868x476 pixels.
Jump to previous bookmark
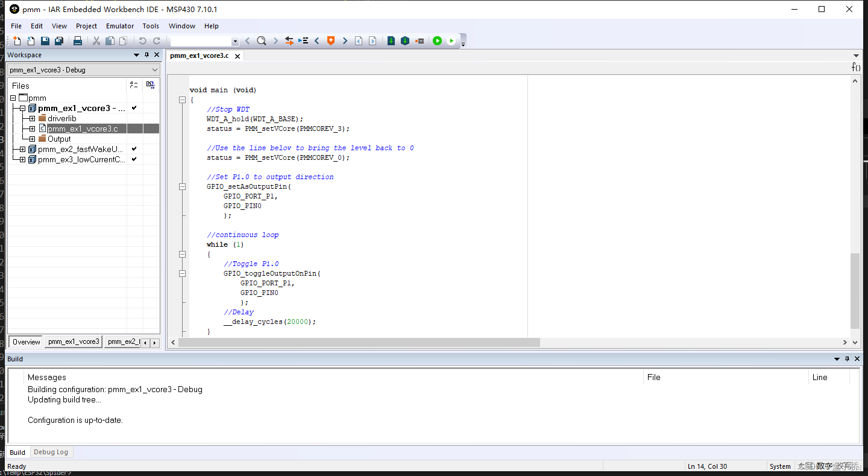(x=317, y=41)
